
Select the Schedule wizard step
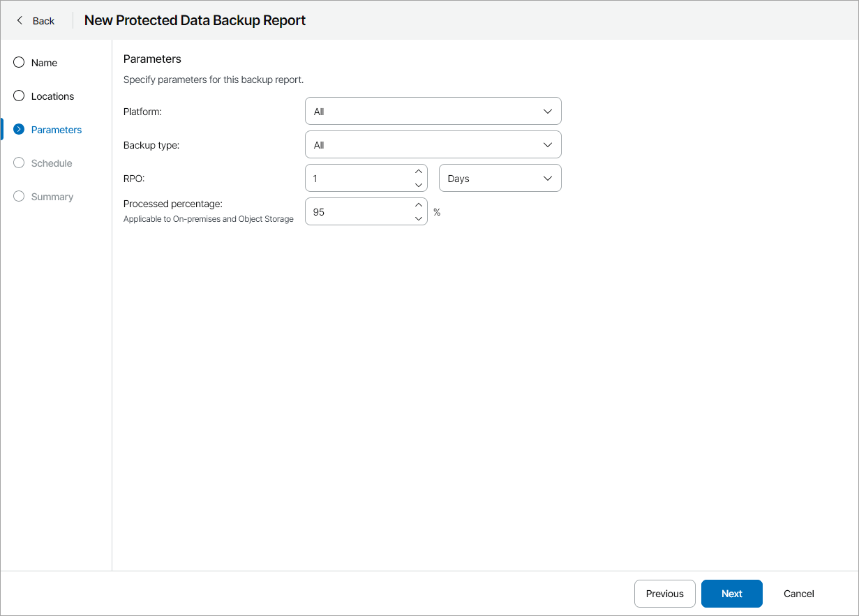[x=52, y=163]
